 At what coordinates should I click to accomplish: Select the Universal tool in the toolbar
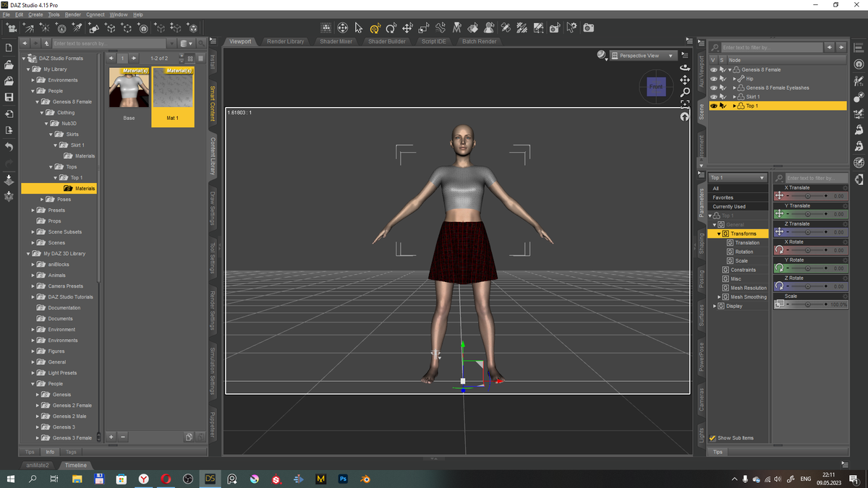(375, 28)
